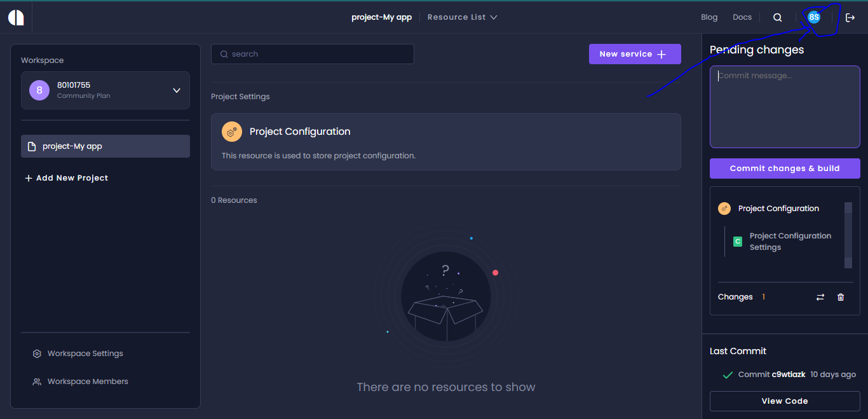This screenshot has width=868, height=419.
Task: Click the Workspace Members people icon
Action: [x=37, y=381]
